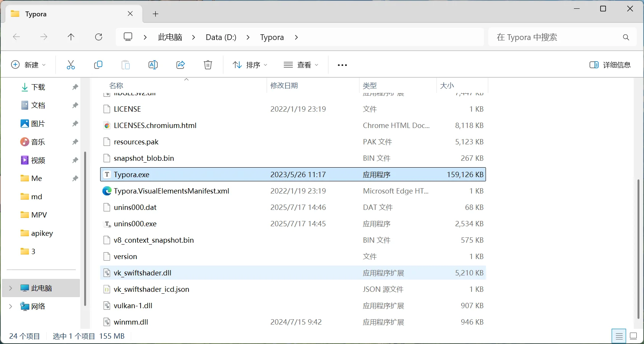Switch to details list view mode

click(619, 336)
